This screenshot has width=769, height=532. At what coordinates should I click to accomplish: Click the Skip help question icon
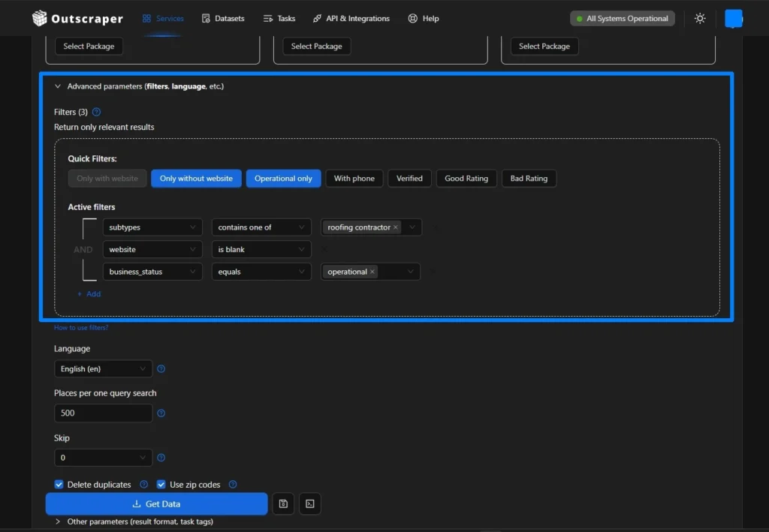point(161,458)
